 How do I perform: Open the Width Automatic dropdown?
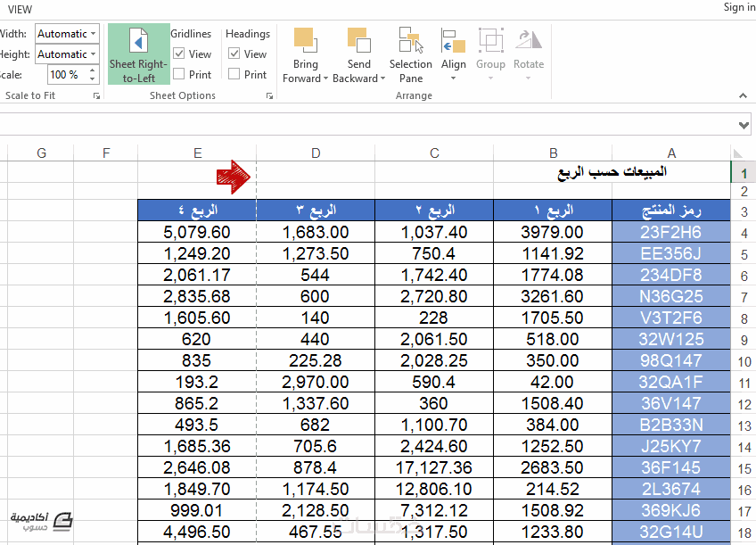[x=67, y=34]
